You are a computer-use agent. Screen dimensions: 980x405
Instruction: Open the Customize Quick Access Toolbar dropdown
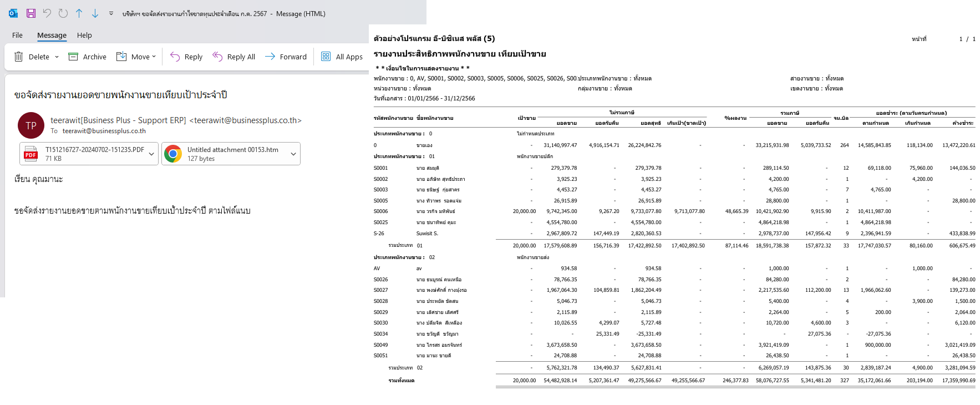(x=111, y=13)
